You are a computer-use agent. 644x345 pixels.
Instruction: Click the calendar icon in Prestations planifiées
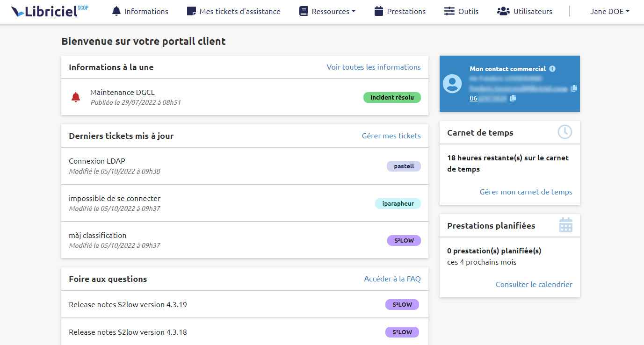(566, 225)
